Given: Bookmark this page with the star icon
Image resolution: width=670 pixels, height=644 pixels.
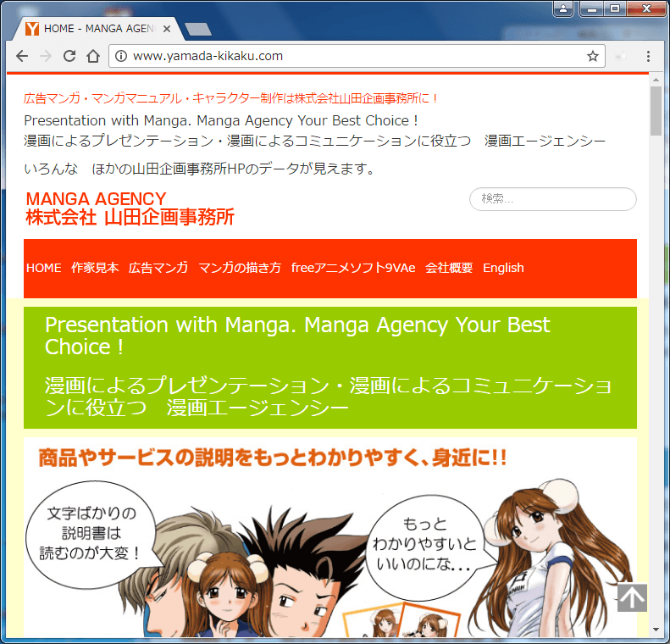Looking at the screenshot, I should (x=593, y=56).
